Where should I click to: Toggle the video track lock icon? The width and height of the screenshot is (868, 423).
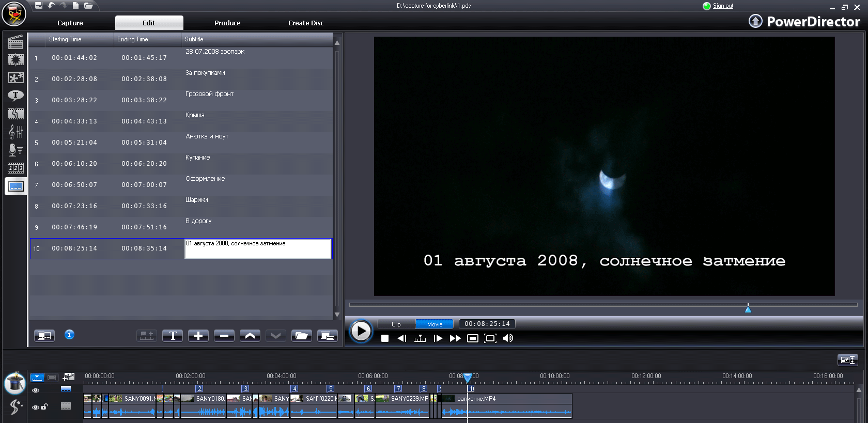pos(44,407)
